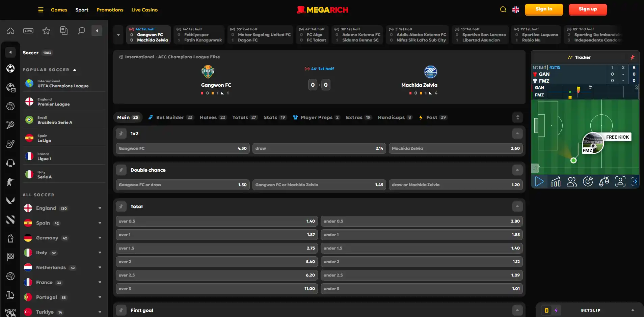Open tracker lineups people icon
This screenshot has height=317, width=644.
coord(572,182)
